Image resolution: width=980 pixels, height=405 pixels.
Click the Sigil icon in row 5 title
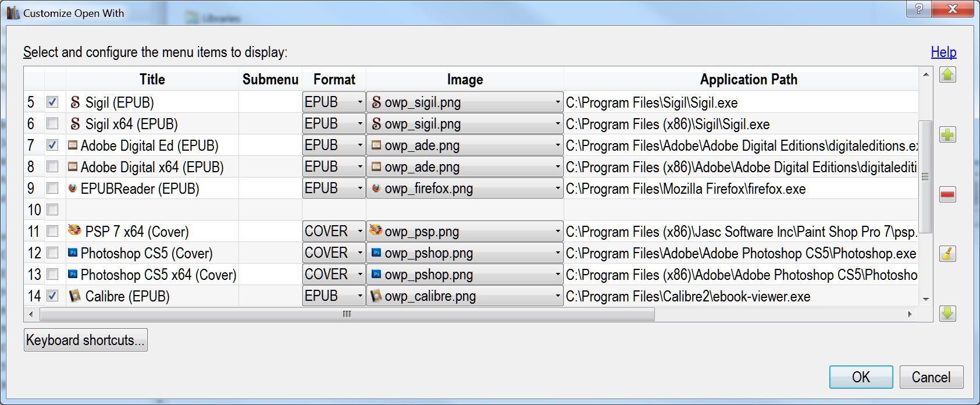coord(75,103)
